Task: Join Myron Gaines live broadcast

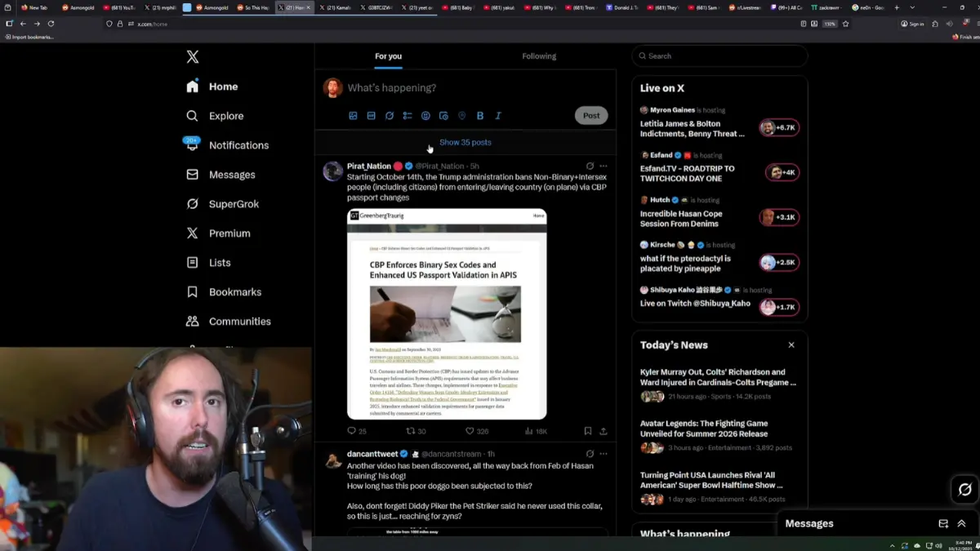Action: 719,122
